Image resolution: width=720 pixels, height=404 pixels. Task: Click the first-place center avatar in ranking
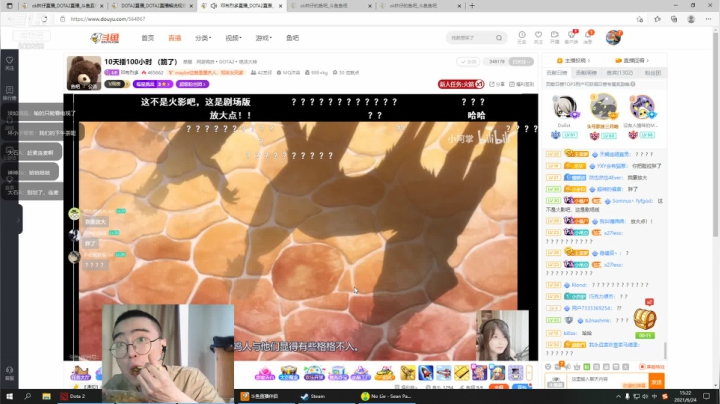tap(603, 107)
